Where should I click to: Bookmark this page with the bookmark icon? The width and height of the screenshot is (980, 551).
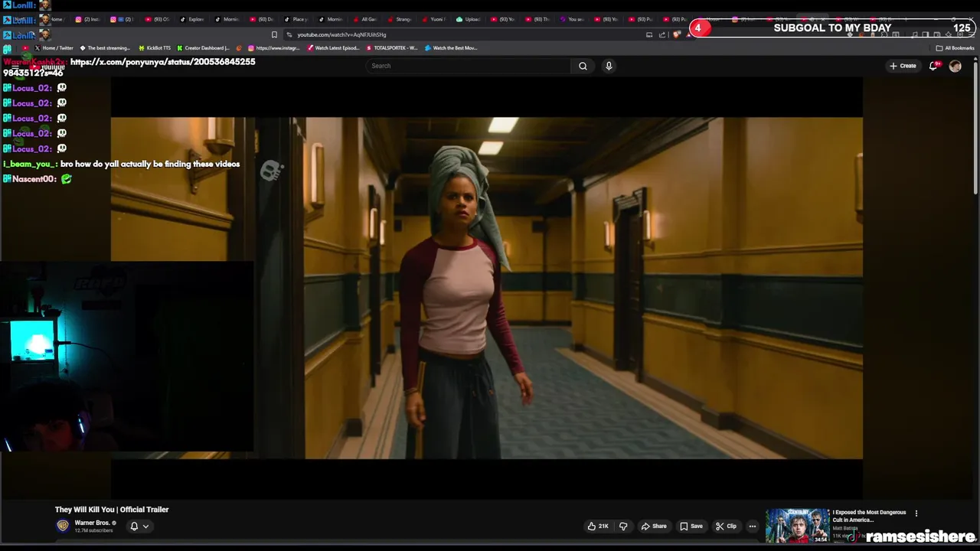274,34
